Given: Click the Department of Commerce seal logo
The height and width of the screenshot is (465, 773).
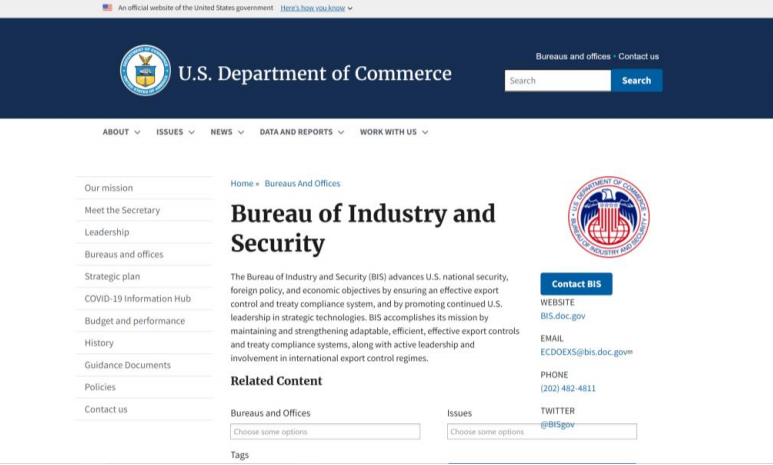Looking at the screenshot, I should click(145, 70).
